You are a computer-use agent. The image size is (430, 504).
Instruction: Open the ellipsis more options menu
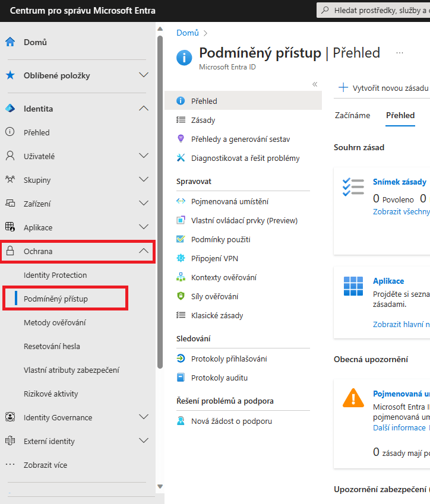[400, 53]
